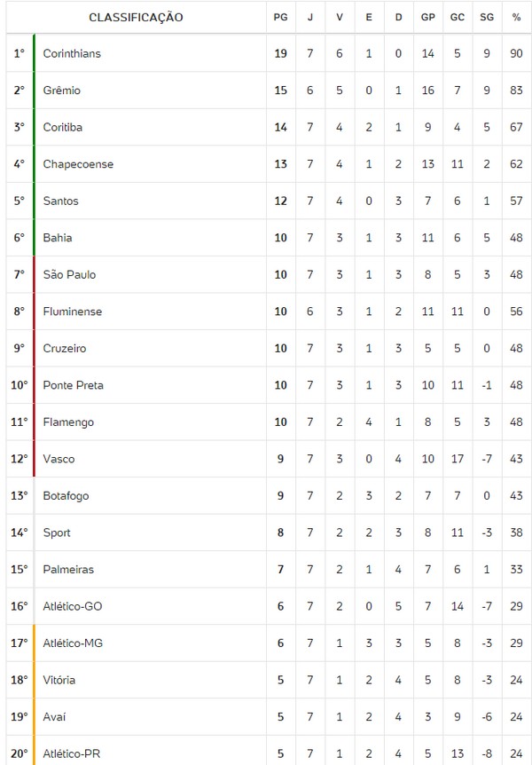Click the Corinthians team name
532x765 pixels.
pos(72,54)
